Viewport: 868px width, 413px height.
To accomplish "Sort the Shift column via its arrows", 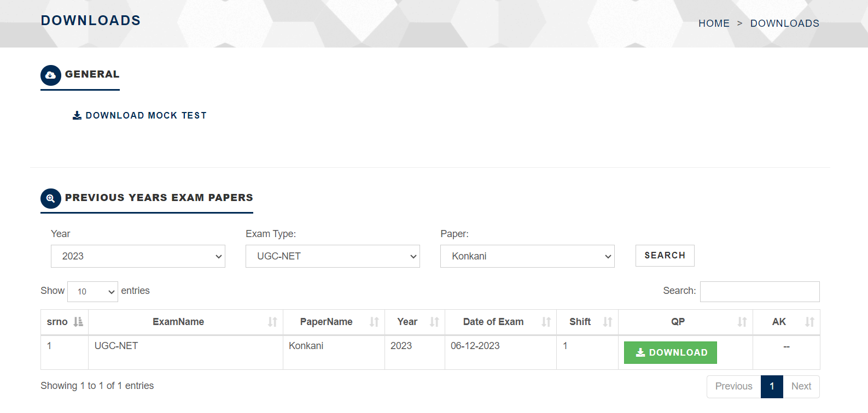I will (x=608, y=322).
